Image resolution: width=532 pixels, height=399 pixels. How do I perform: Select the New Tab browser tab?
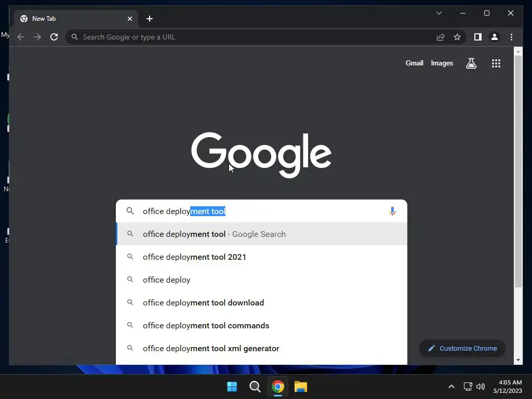pos(76,19)
